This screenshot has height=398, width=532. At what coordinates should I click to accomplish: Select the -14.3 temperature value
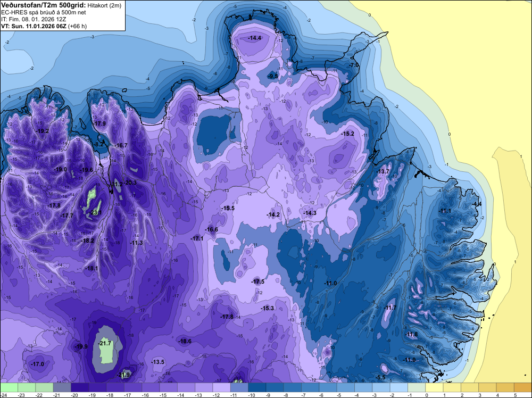pyautogui.click(x=310, y=213)
